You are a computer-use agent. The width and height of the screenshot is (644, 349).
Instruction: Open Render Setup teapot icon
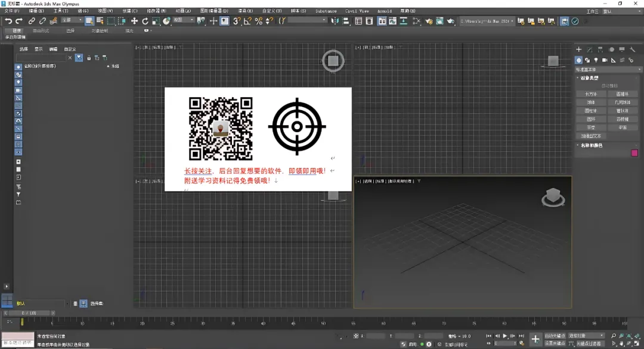point(429,21)
